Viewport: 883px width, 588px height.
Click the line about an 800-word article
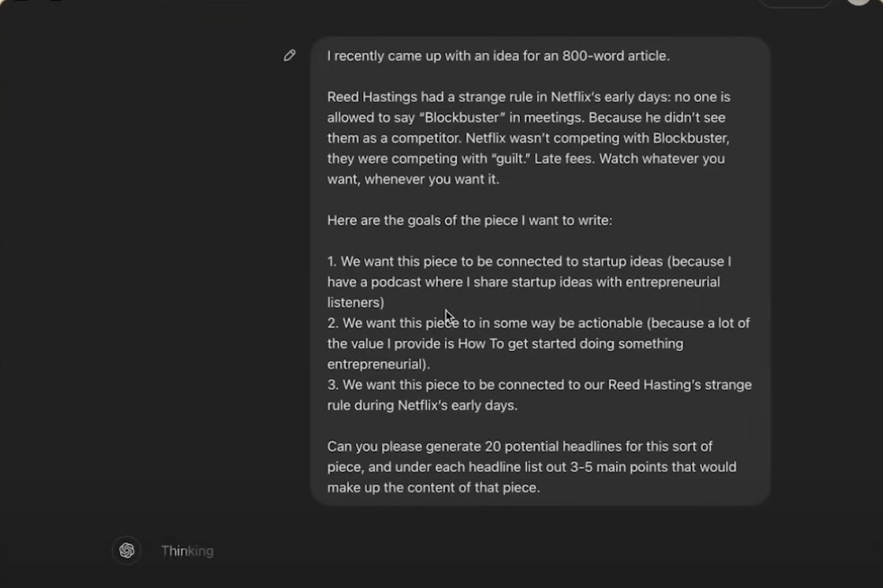pos(498,56)
